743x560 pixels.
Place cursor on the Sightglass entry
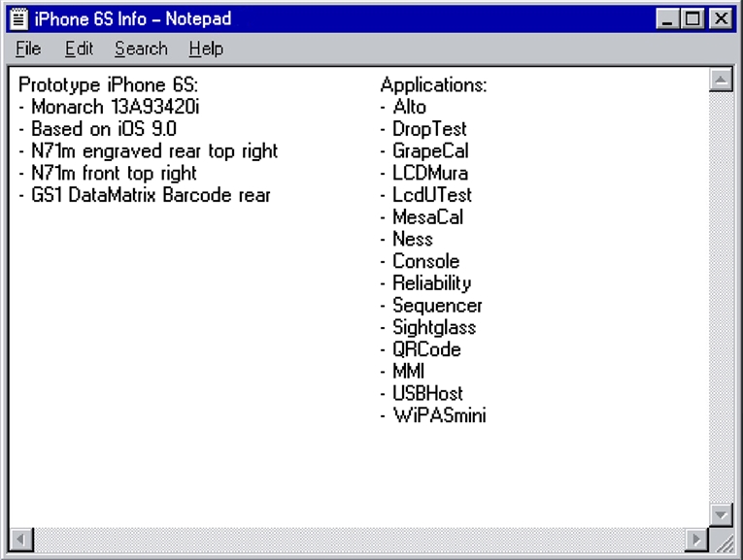pyautogui.click(x=434, y=328)
